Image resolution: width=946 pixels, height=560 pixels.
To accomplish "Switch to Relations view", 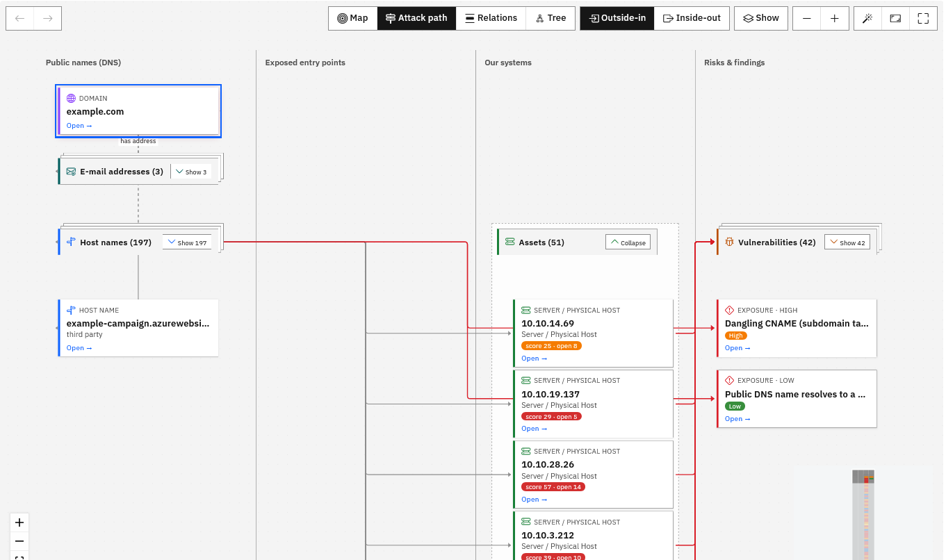I will point(491,18).
